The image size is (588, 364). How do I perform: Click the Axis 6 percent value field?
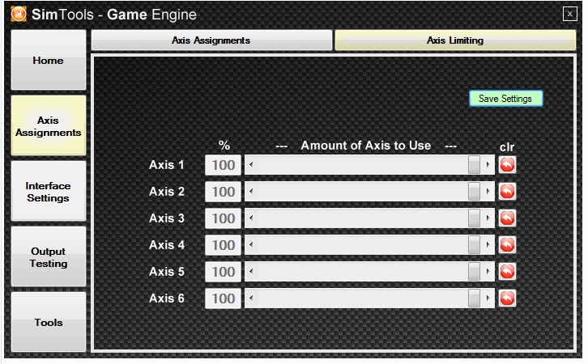click(x=223, y=298)
